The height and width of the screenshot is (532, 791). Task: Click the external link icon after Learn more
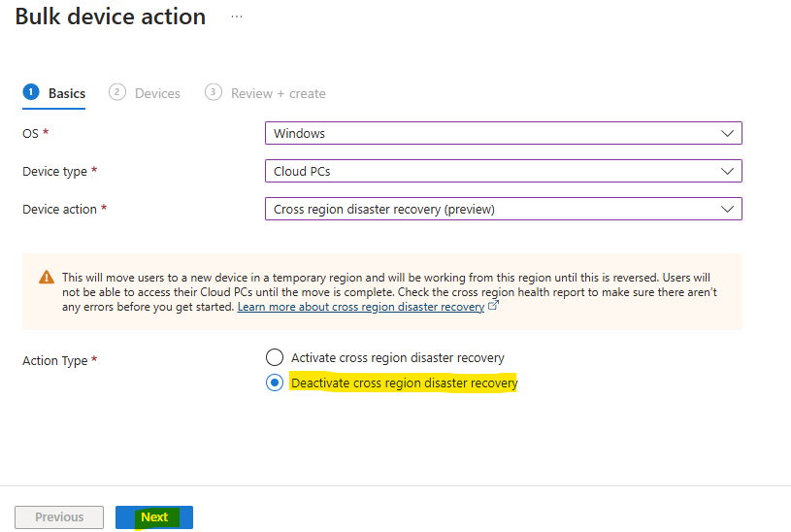493,306
